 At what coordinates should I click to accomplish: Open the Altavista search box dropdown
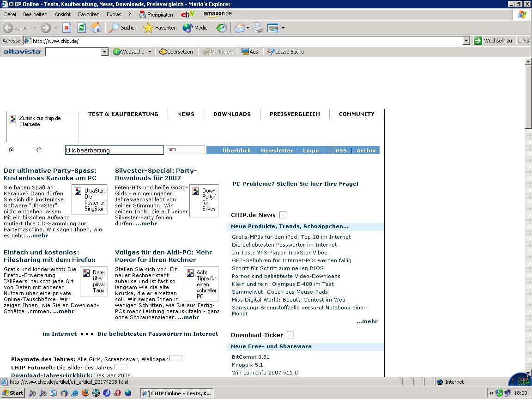(104, 52)
